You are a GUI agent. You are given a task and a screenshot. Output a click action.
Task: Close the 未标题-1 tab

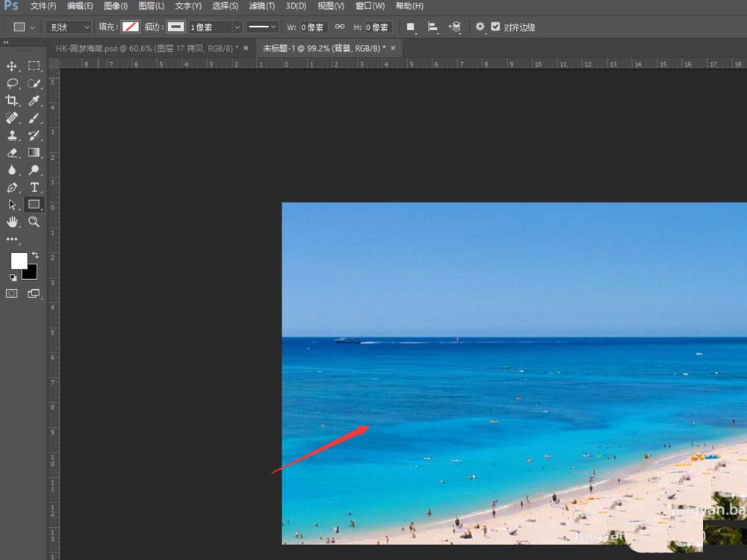click(393, 48)
